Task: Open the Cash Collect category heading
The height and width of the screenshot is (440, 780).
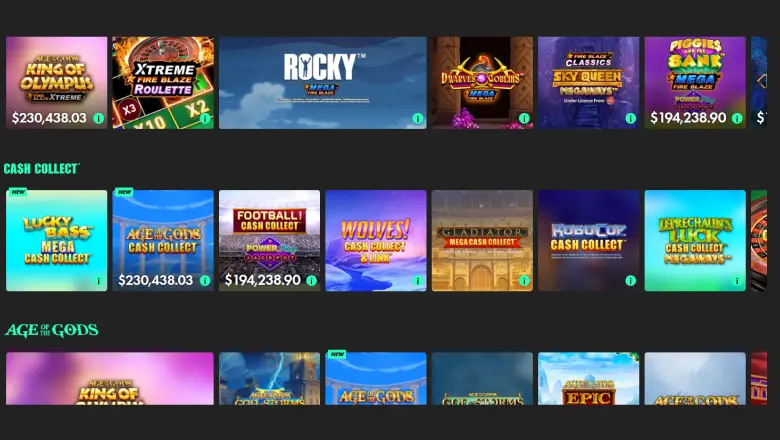Action: [41, 169]
